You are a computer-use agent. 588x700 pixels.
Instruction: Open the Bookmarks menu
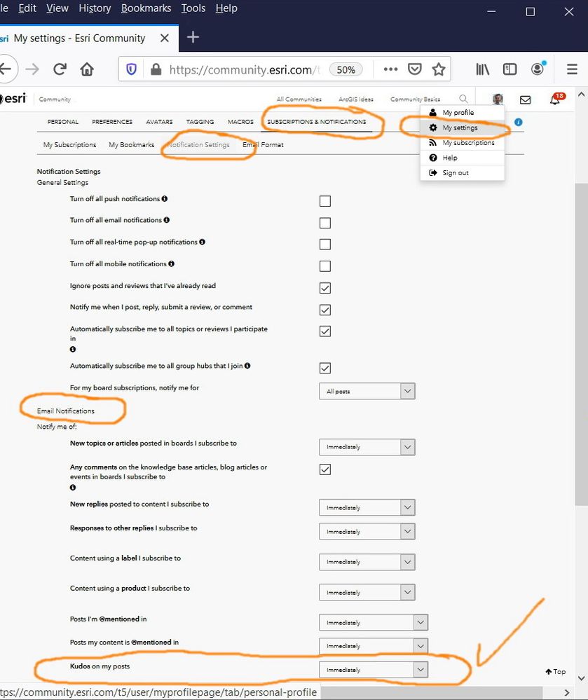click(146, 8)
